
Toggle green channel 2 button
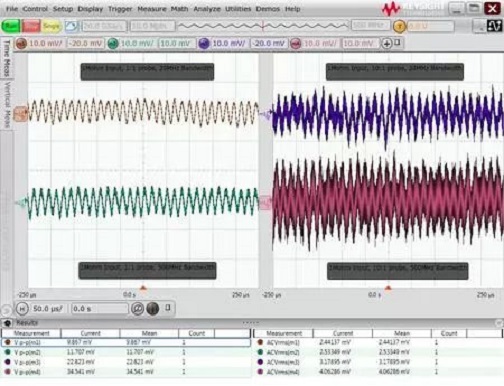113,44
